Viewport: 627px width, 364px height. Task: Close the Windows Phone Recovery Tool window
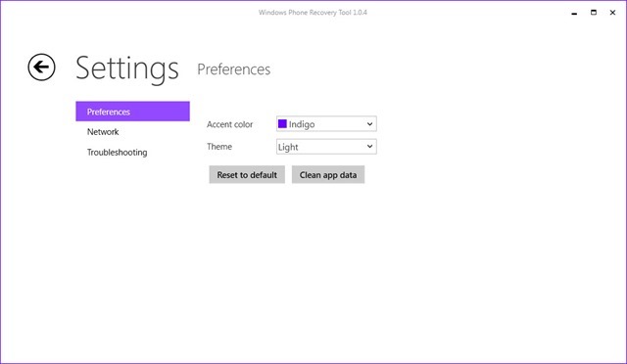612,13
